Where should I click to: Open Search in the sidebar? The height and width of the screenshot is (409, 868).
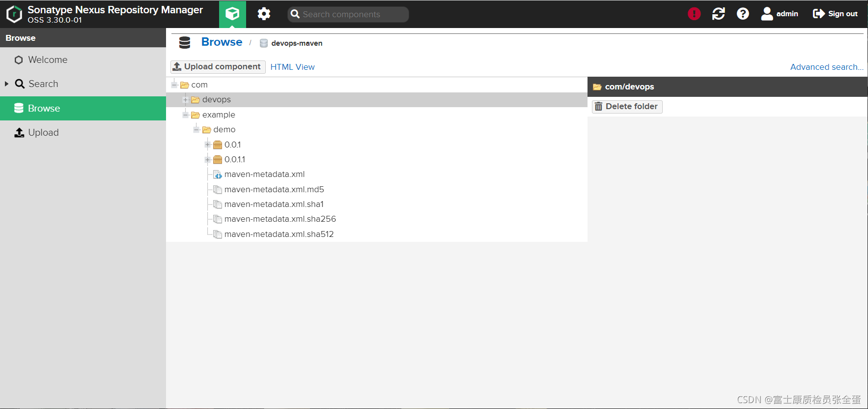pos(83,84)
